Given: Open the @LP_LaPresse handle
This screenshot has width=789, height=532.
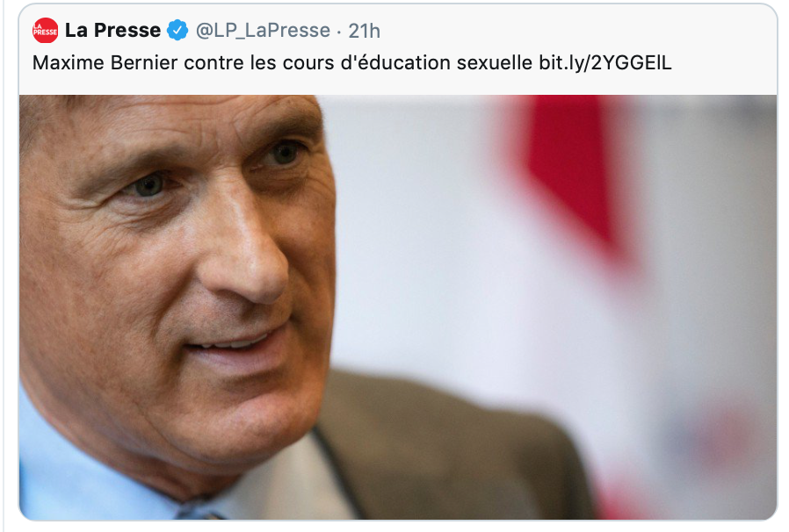Looking at the screenshot, I should [263, 31].
